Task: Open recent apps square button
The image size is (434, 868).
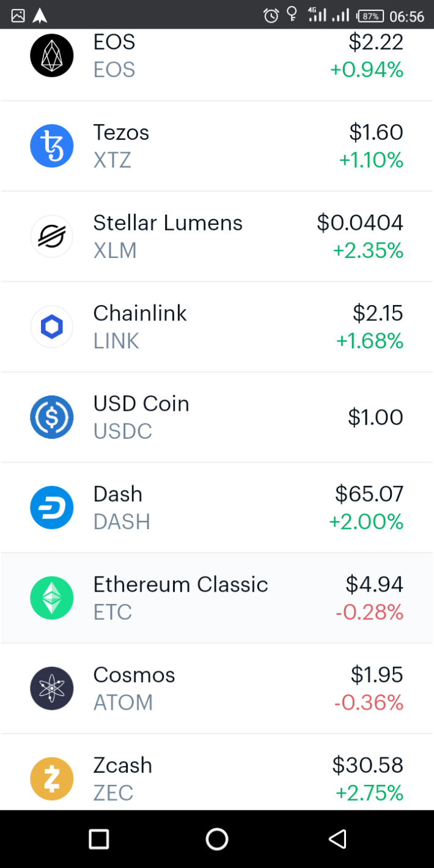Action: (98, 839)
